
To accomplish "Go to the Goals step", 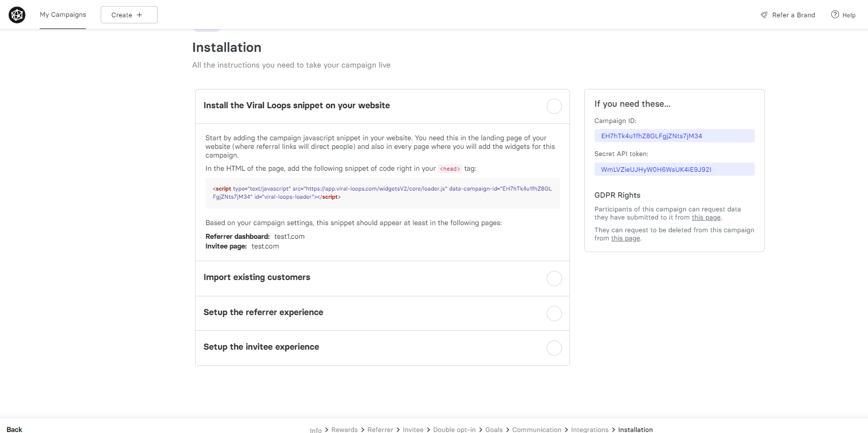I will pos(494,430).
